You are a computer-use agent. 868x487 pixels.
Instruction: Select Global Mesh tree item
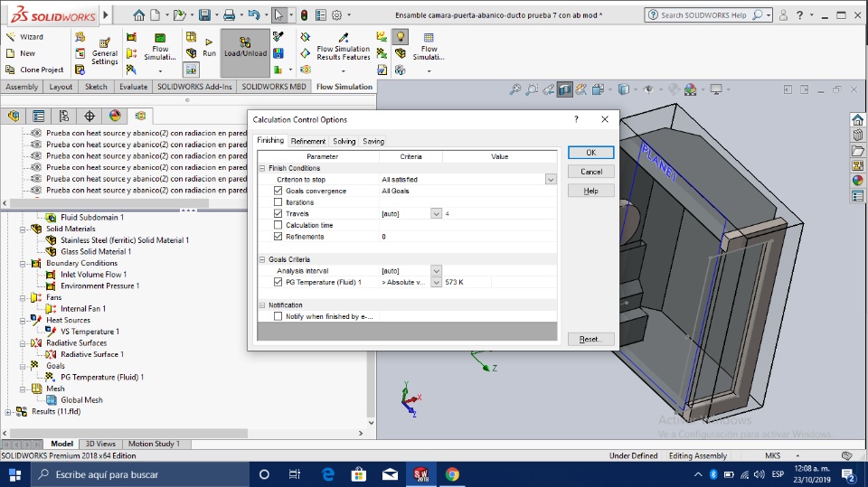click(81, 400)
